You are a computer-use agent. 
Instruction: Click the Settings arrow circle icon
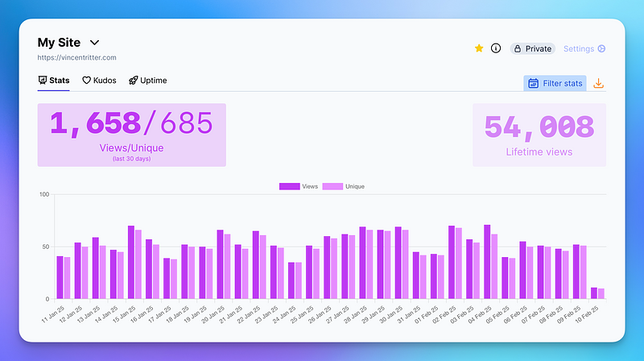601,48
